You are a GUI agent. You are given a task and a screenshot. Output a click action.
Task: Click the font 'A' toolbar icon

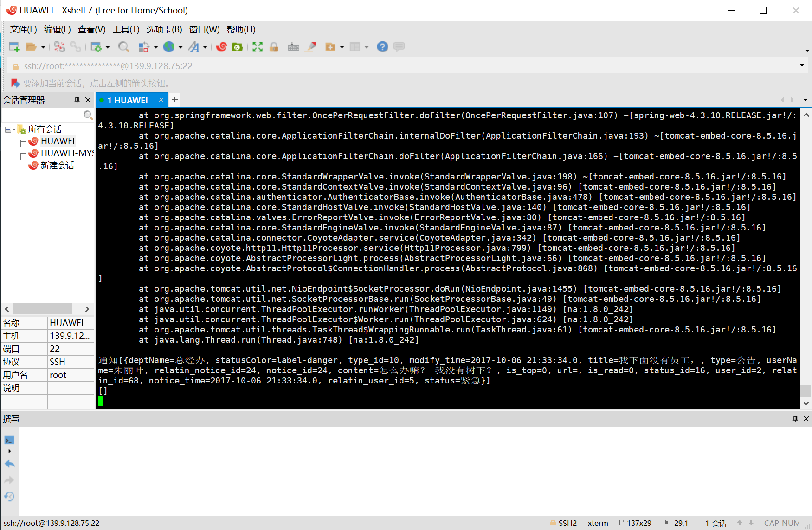tap(194, 47)
